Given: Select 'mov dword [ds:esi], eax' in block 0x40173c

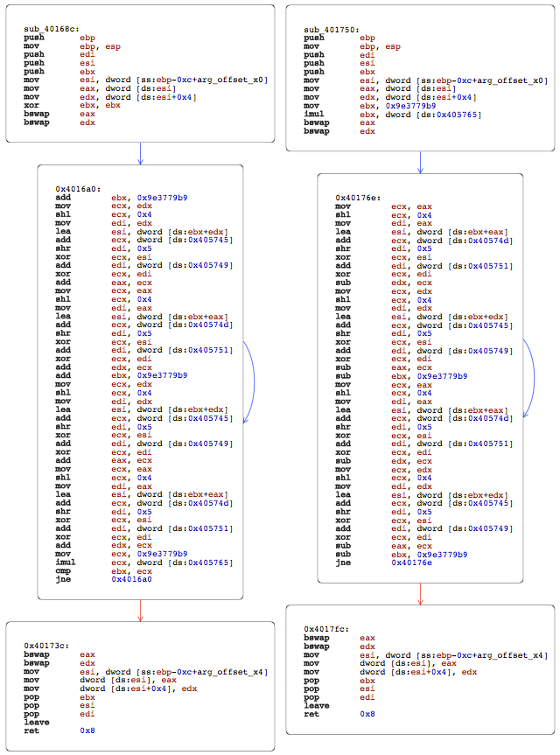Looking at the screenshot, I should point(100,680).
